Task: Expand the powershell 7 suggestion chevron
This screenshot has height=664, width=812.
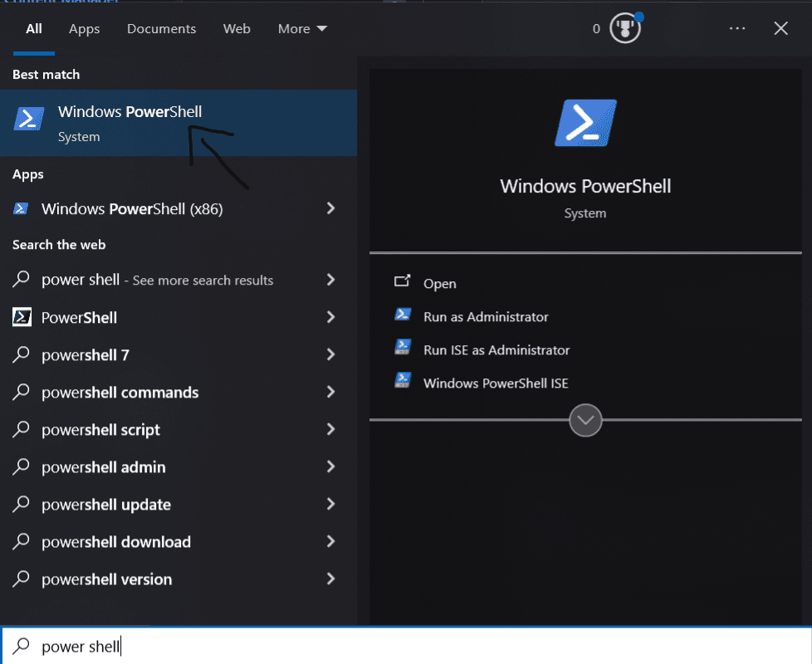Action: coord(331,354)
